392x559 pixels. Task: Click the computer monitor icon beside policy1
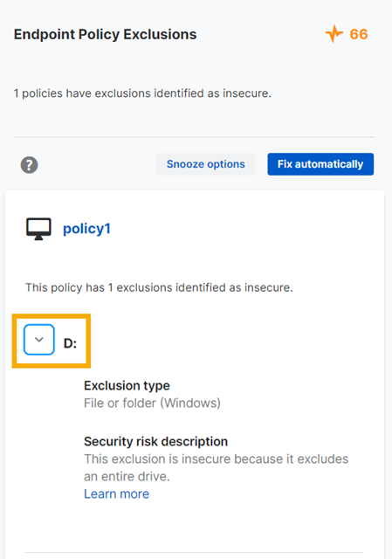coord(38,229)
